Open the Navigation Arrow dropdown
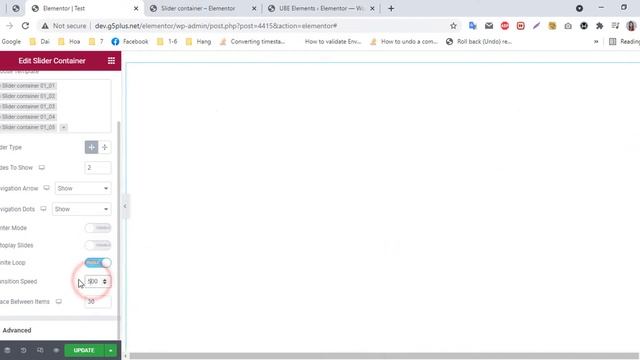The image size is (640, 360). coord(83,188)
